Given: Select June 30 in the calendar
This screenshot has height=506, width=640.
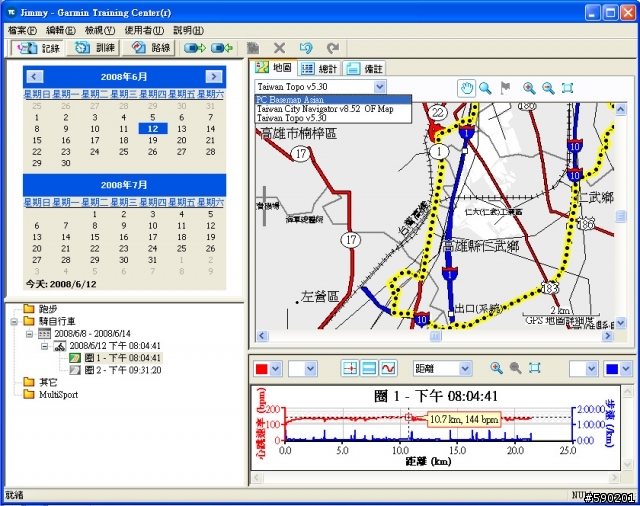Looking at the screenshot, I should click(x=66, y=163).
